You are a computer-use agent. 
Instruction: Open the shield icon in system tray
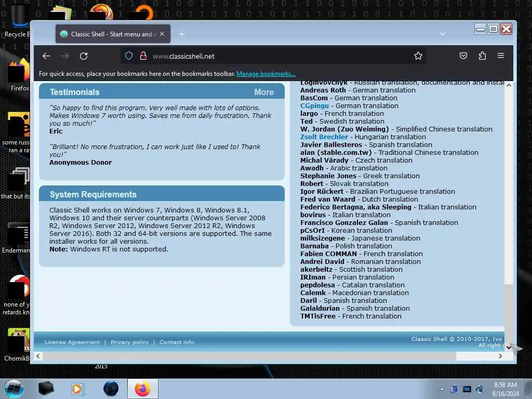coord(454,389)
